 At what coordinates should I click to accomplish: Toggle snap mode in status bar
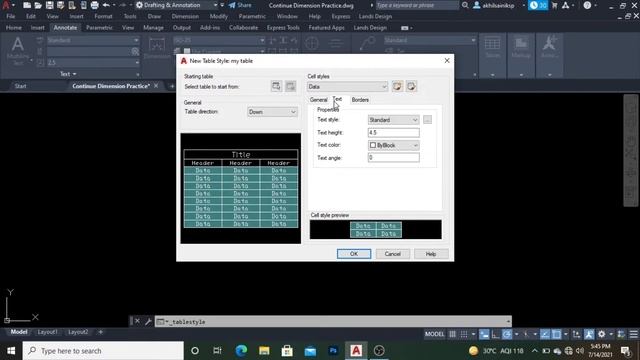pyautogui.click(x=464, y=334)
